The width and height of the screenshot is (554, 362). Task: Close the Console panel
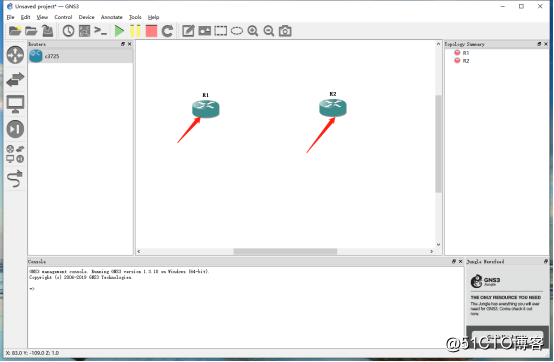[x=460, y=262]
